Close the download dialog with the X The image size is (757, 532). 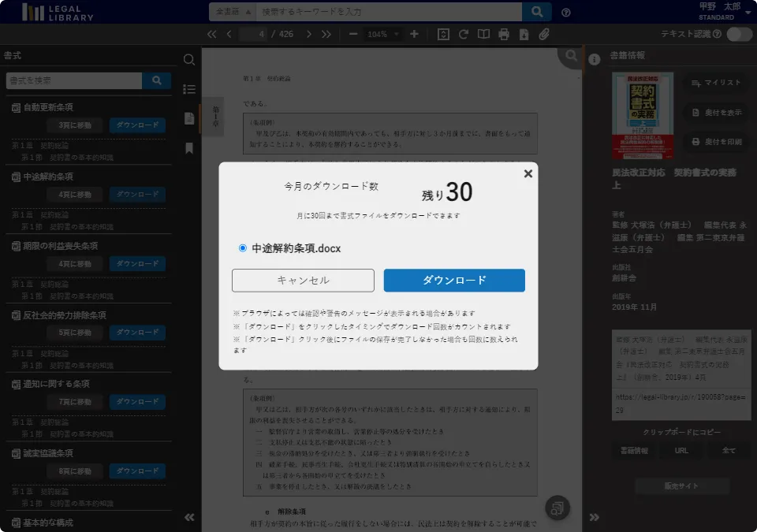[x=528, y=174]
